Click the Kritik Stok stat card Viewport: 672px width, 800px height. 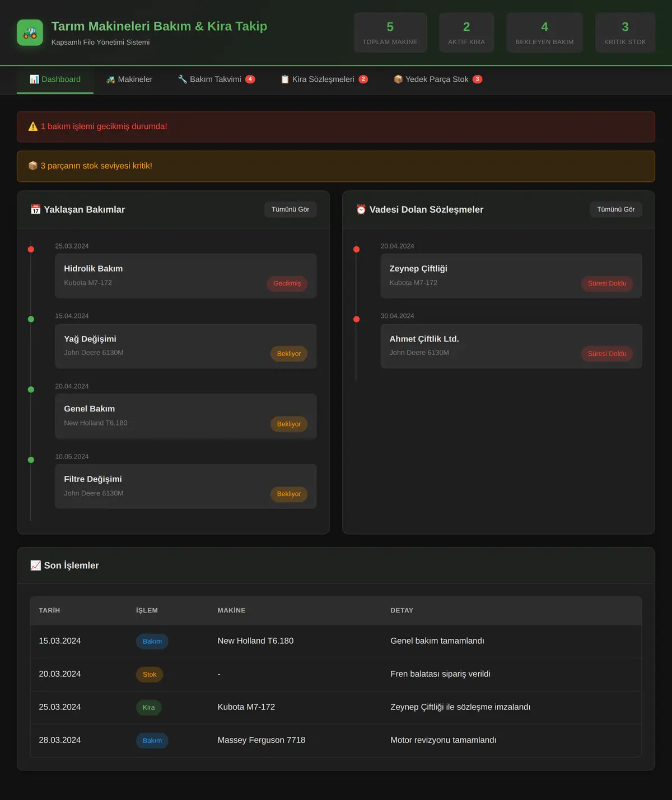tap(625, 33)
